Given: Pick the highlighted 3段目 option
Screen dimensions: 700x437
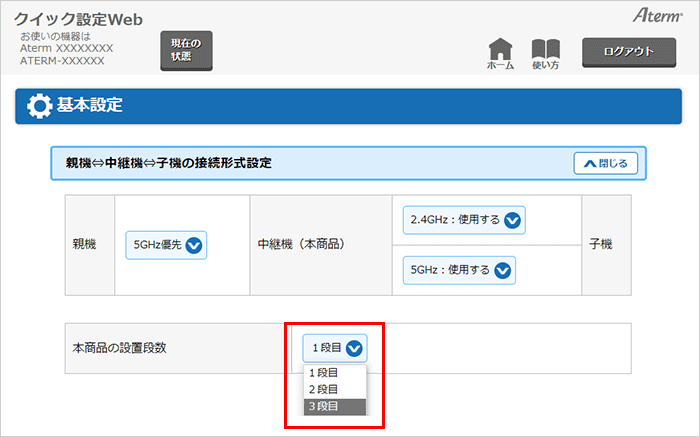Looking at the screenshot, I should (x=324, y=406).
